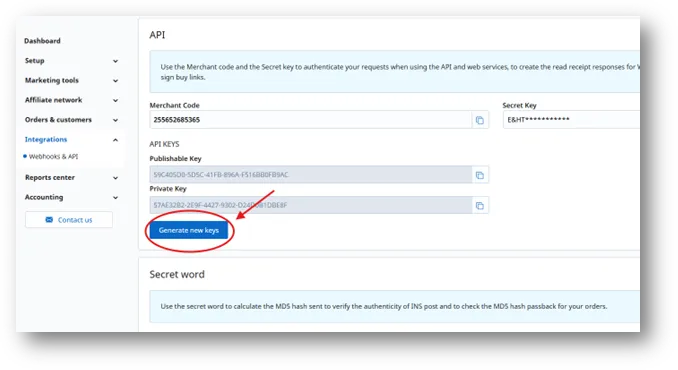Open the Reports center menu item
This screenshot has height=370, width=678.
[50, 177]
